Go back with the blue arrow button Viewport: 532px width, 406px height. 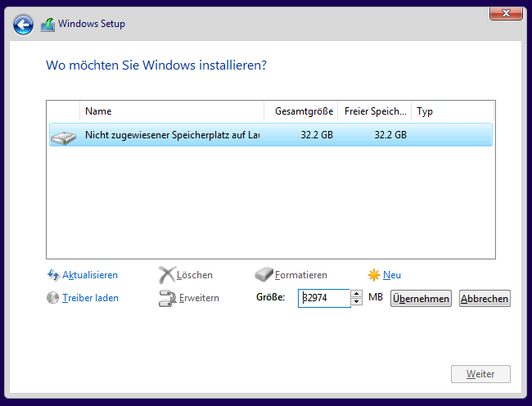tap(23, 25)
